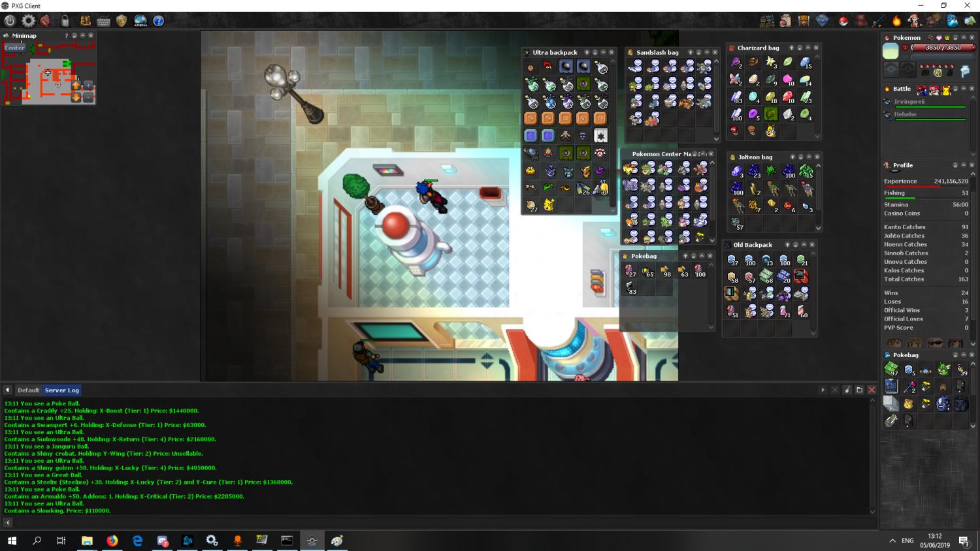Select Hehehe in the Battle list

(x=906, y=114)
